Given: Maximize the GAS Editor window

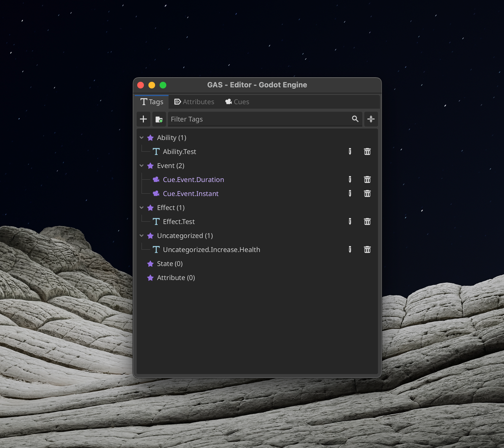Looking at the screenshot, I should [x=163, y=85].
